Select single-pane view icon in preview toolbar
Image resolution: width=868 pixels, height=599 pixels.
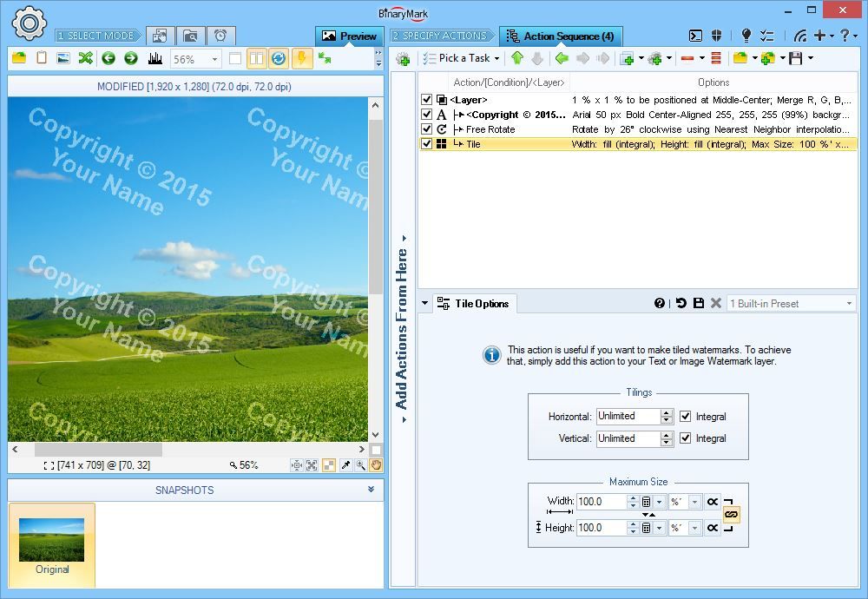234,58
